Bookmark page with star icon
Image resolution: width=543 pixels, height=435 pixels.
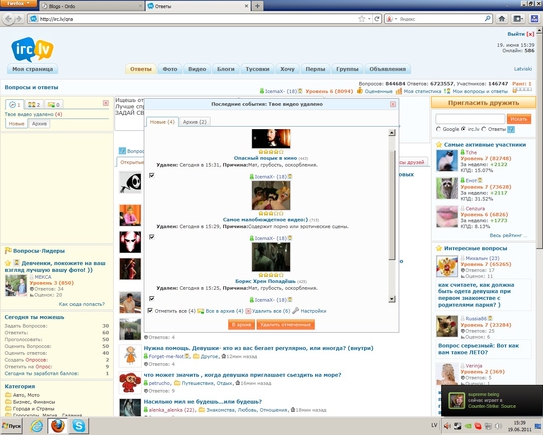coord(362,19)
